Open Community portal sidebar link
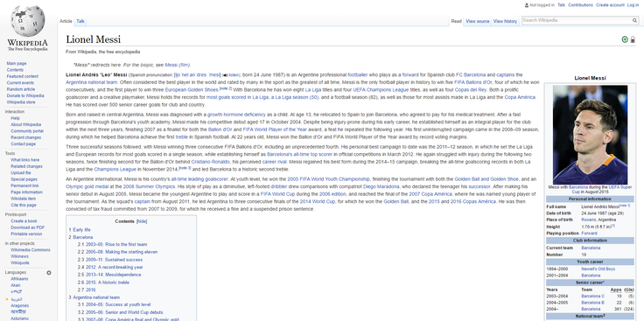Image resolution: width=644 pixels, height=321 pixels. (x=27, y=131)
